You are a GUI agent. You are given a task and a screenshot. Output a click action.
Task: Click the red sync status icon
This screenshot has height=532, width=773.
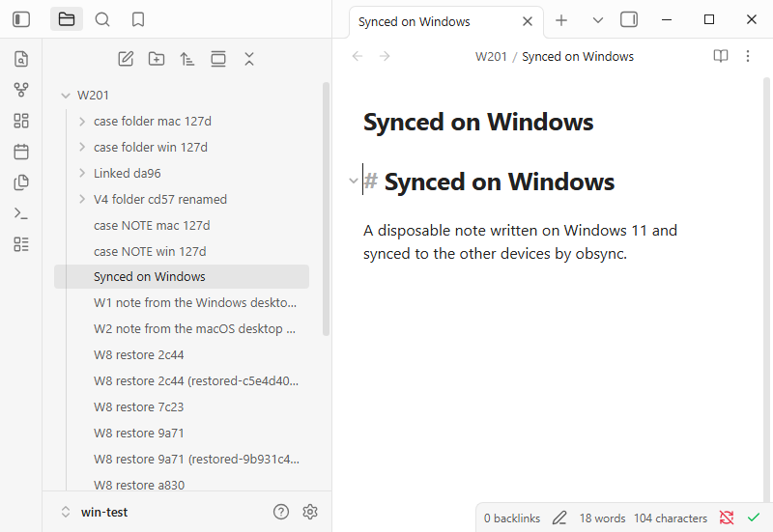(727, 518)
